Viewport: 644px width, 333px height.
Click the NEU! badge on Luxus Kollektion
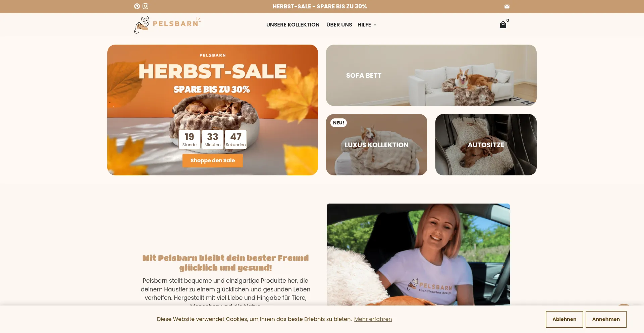tap(338, 123)
